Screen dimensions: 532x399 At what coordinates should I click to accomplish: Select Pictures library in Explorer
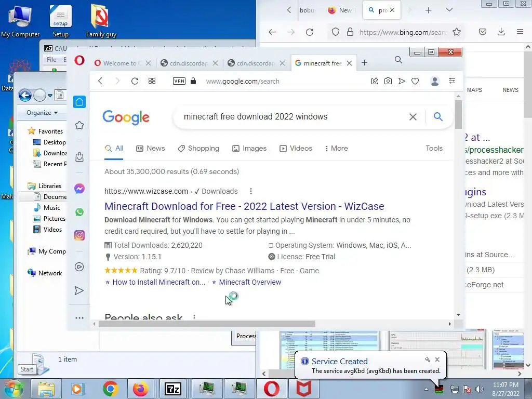tap(49, 219)
